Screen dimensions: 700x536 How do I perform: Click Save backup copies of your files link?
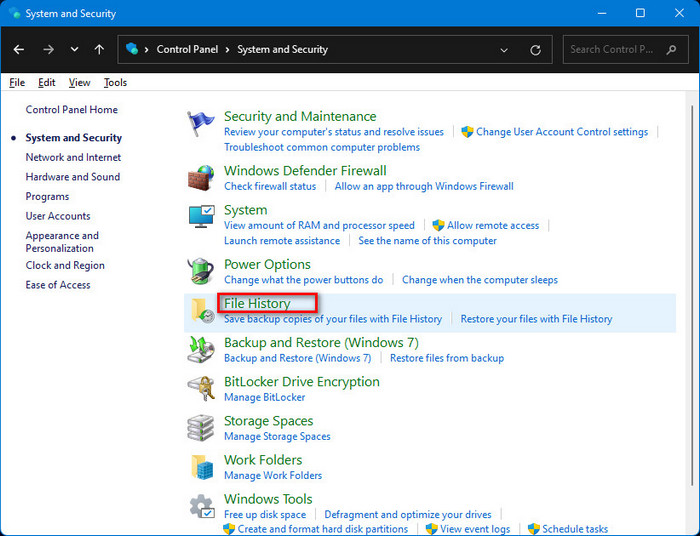[333, 319]
